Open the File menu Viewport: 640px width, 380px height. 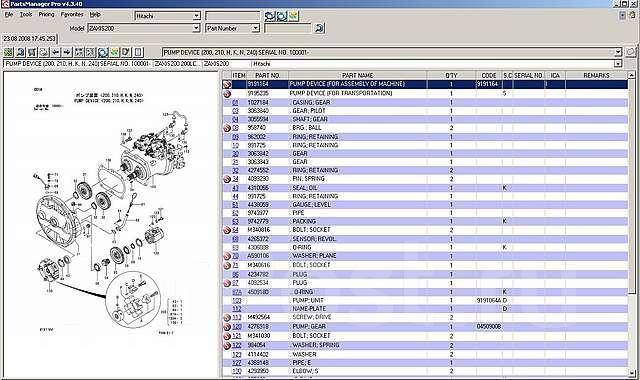[x=9, y=14]
